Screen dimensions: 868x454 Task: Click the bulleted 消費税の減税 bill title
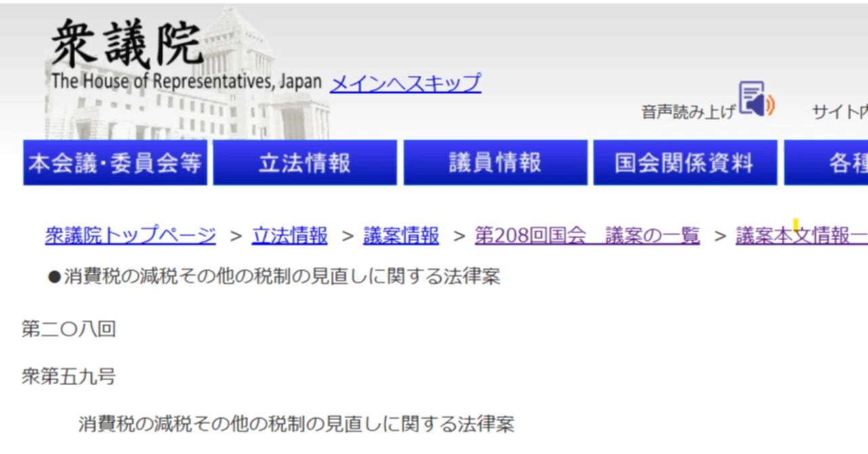click(x=274, y=276)
